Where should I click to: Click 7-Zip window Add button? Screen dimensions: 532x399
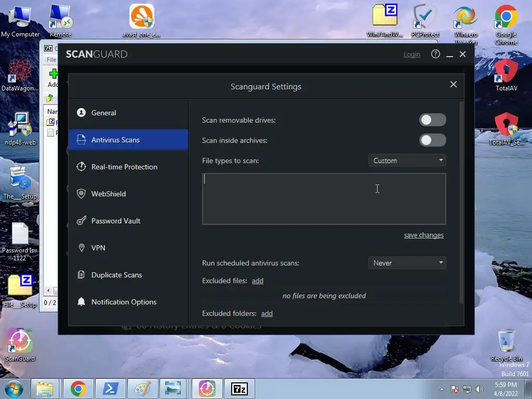pos(53,78)
